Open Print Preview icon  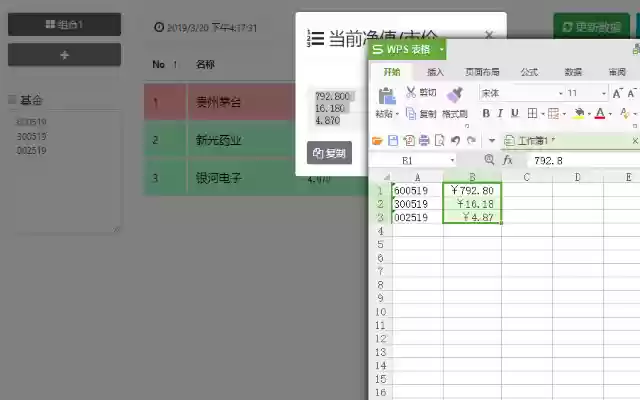pos(440,141)
